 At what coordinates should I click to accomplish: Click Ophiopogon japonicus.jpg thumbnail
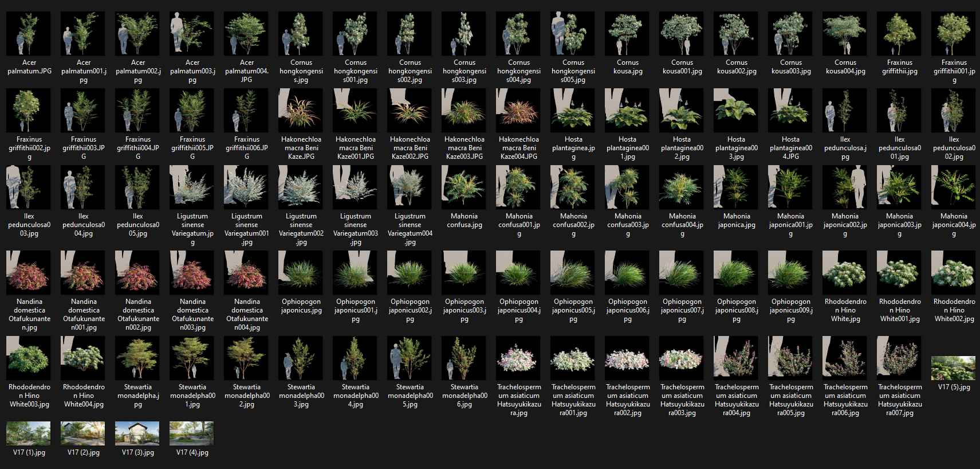click(x=301, y=273)
